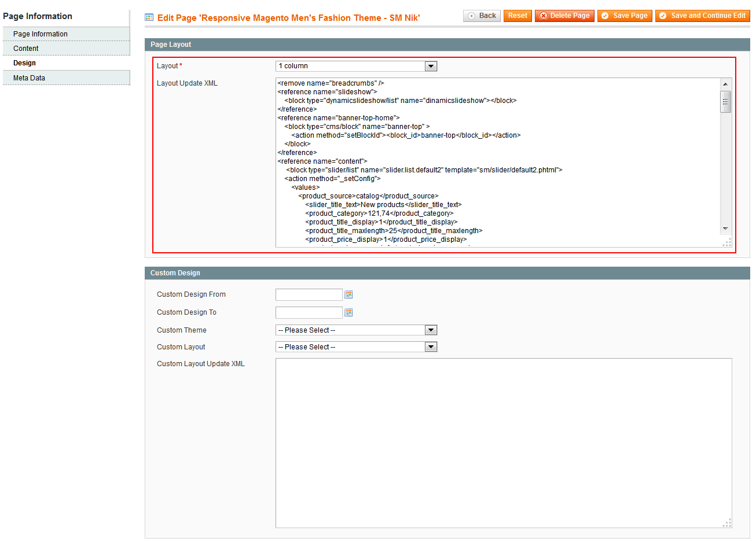Viewport: 756px width, 542px height.
Task: Click Save and Continue Edit
Action: [702, 16]
